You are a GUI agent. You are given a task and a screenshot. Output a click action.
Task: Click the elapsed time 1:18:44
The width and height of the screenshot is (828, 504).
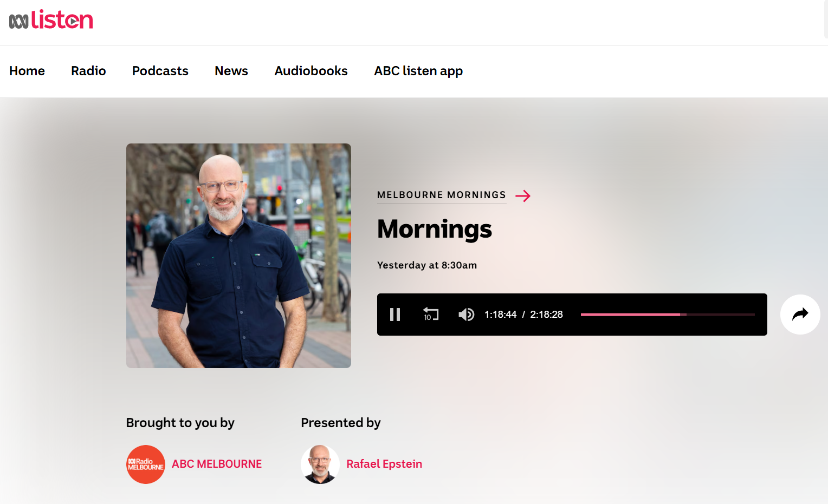click(500, 315)
